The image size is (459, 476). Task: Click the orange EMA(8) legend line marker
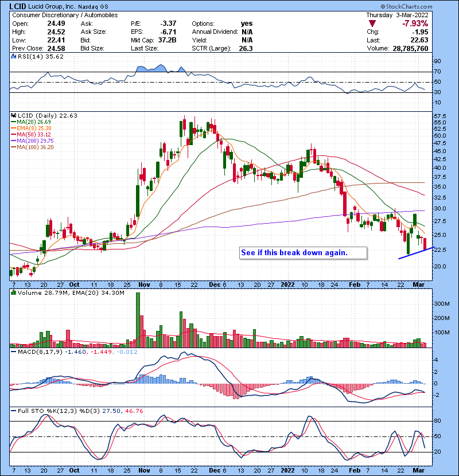pyautogui.click(x=14, y=128)
